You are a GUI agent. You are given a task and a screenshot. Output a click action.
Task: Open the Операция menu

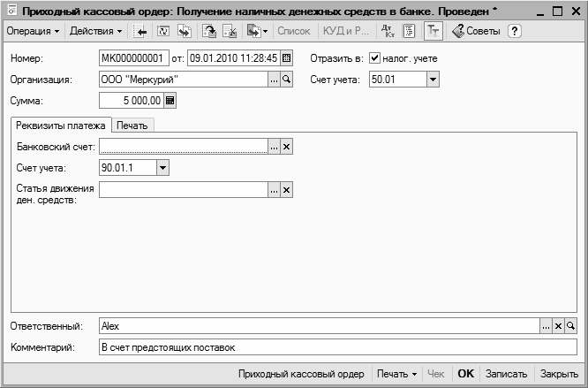coord(33,31)
